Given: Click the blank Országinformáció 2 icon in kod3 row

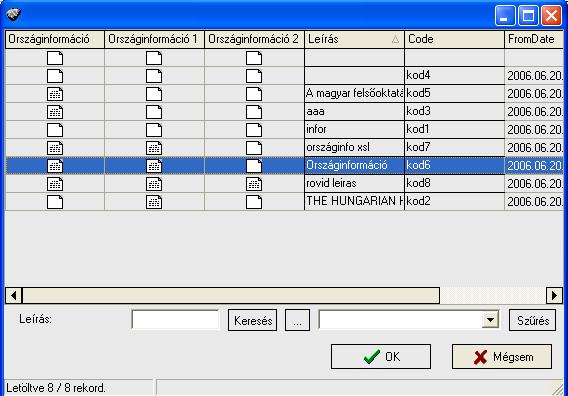Looking at the screenshot, I should pos(254,112).
